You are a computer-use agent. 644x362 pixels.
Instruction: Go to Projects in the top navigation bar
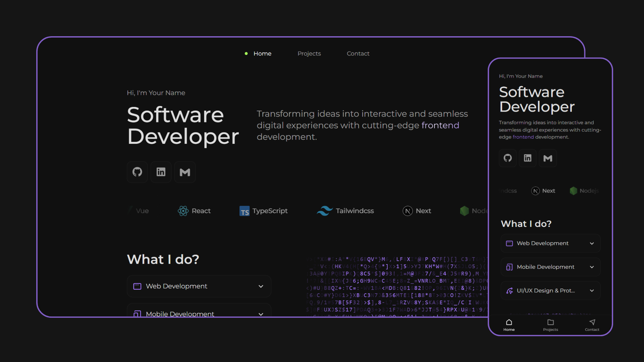(x=309, y=54)
